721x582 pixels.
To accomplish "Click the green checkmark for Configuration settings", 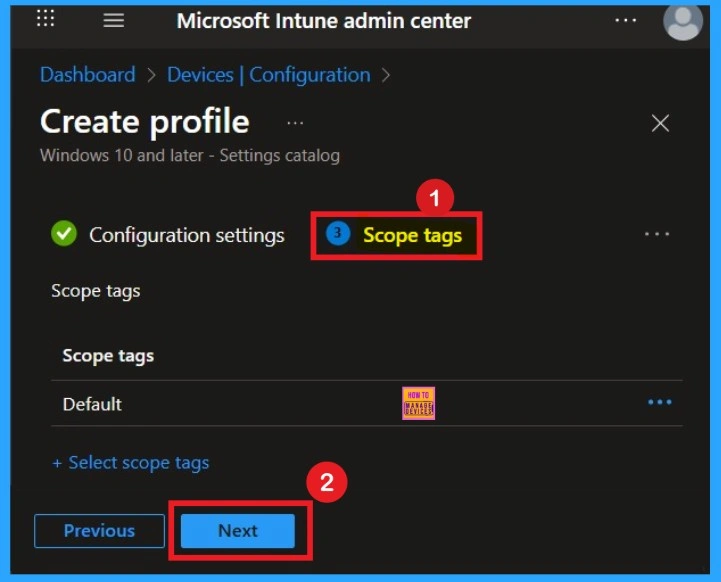I will click(64, 235).
